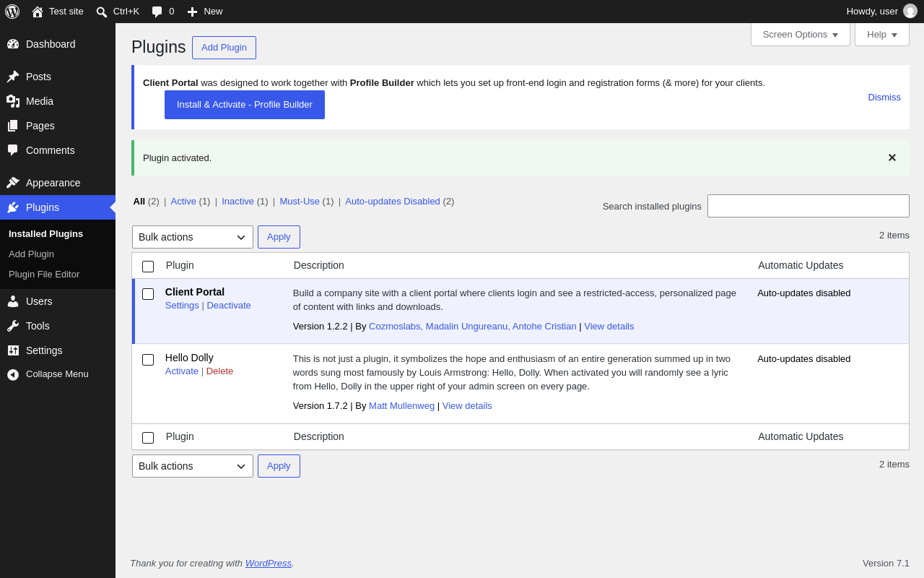This screenshot has width=924, height=578.
Task: Check the Client Portal plugin checkbox
Action: click(148, 294)
